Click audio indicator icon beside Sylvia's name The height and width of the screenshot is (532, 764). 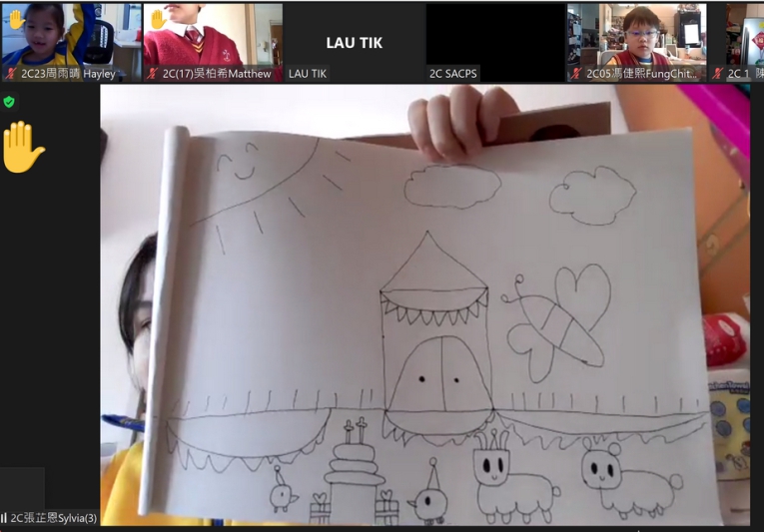click(5, 518)
